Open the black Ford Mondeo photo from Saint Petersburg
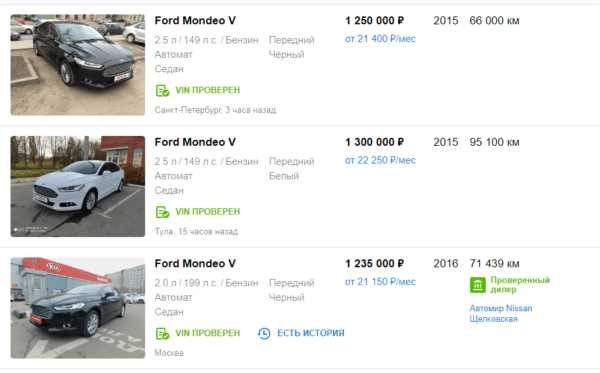 78,65
